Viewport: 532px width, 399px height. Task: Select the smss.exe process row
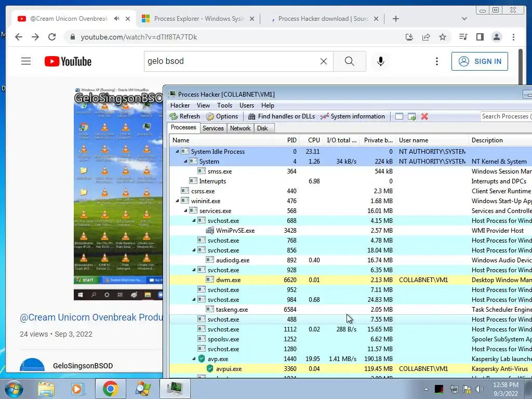point(351,171)
